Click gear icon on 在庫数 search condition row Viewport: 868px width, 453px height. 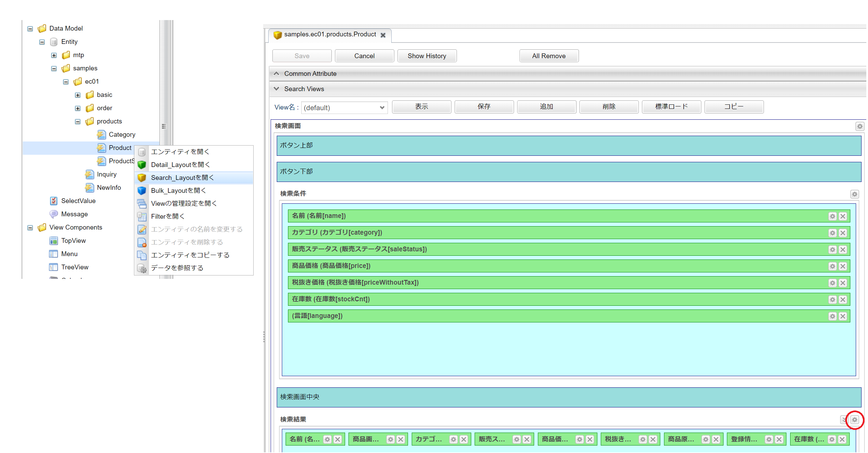pos(832,299)
